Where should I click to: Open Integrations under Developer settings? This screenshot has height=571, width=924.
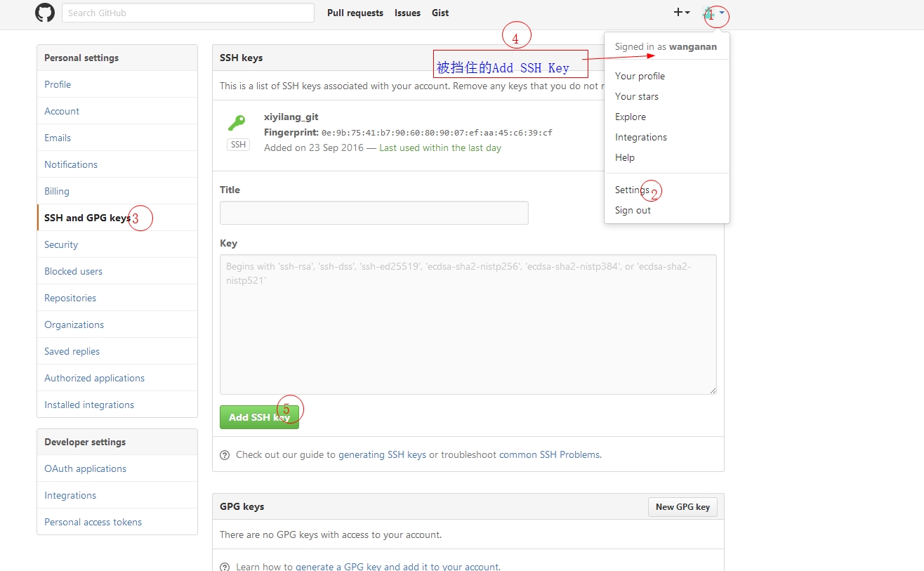117,495
